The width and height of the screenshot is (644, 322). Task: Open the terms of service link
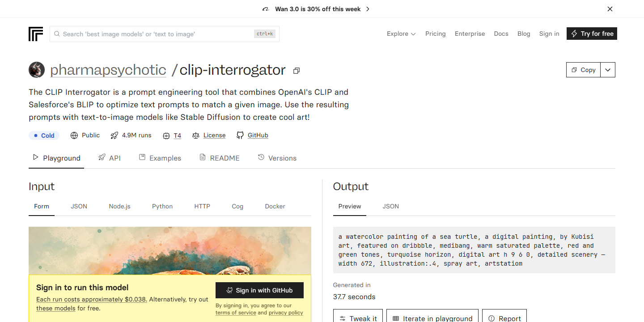[x=236, y=313]
